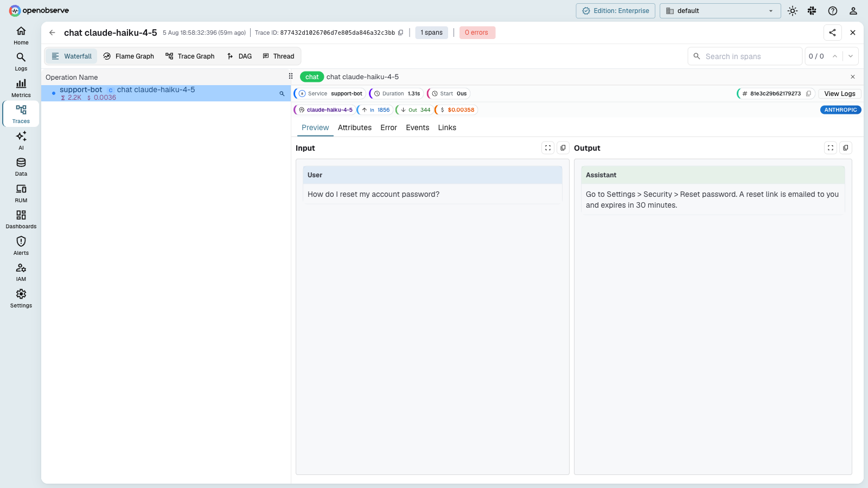The height and width of the screenshot is (488, 868).
Task: Click the ANTHROPIC provider badge
Action: pyautogui.click(x=841, y=110)
